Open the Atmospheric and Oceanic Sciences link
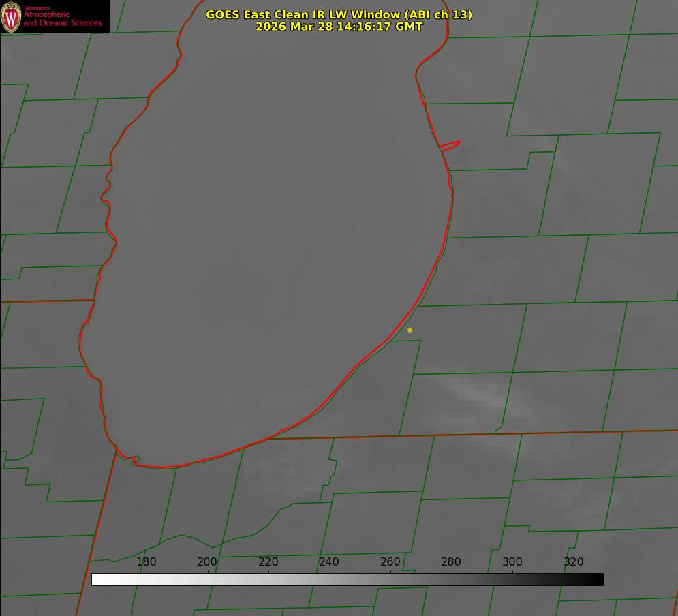The width and height of the screenshot is (678, 616). [62, 19]
